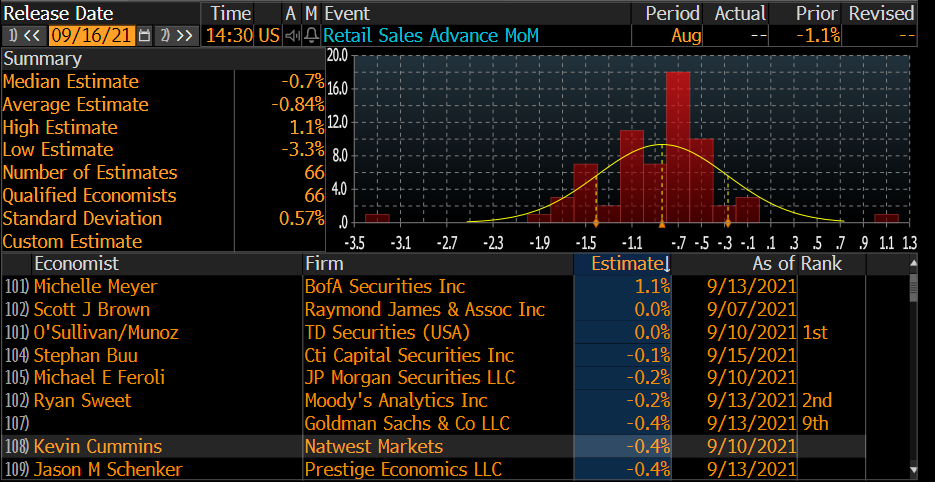Click the mean triangle marker on axis

661,224
